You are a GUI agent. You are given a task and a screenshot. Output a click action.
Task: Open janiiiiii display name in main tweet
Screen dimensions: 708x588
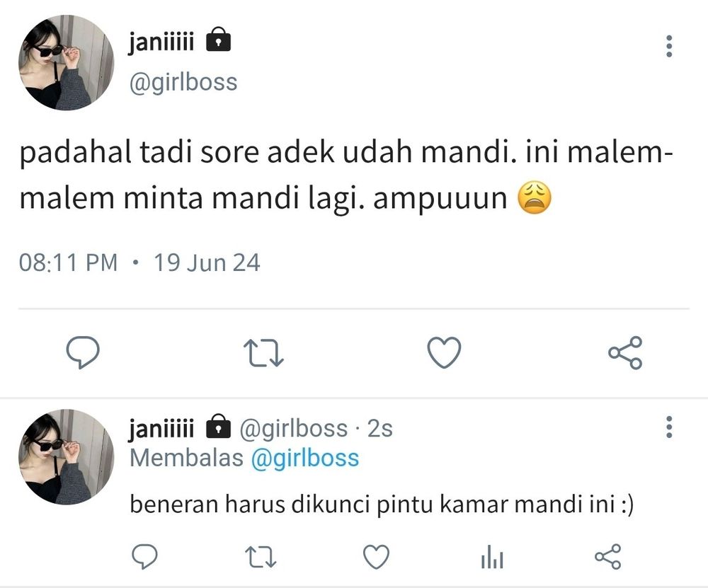pyautogui.click(x=161, y=43)
